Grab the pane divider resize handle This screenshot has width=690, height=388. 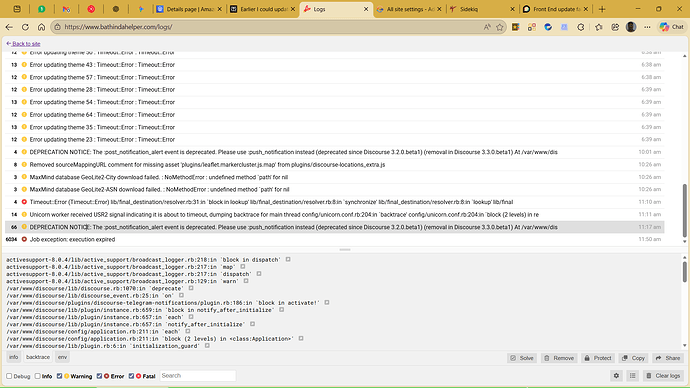345,249
